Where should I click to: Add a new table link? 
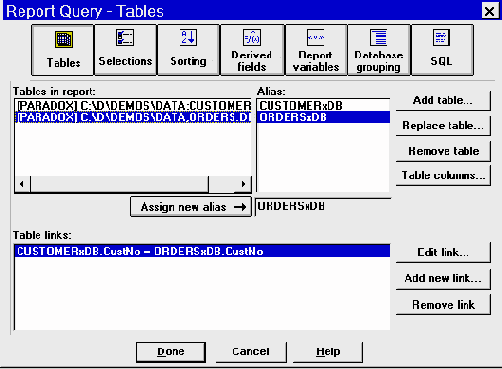[443, 278]
